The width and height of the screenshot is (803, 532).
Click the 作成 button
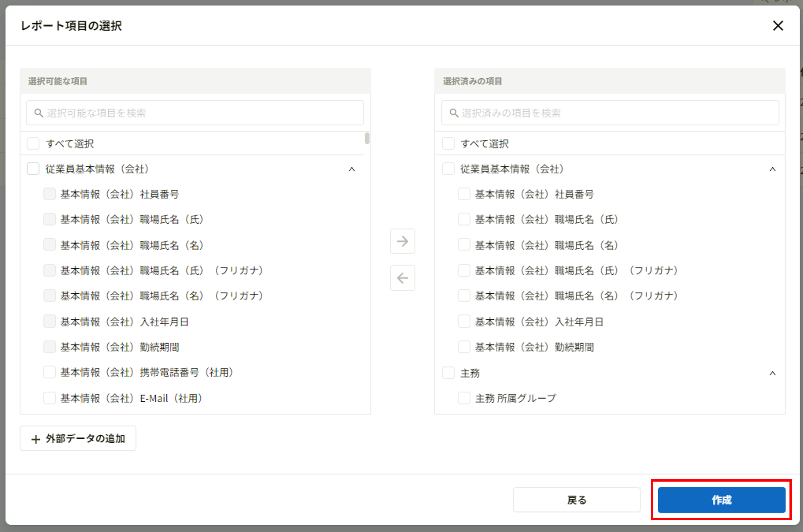click(x=721, y=499)
